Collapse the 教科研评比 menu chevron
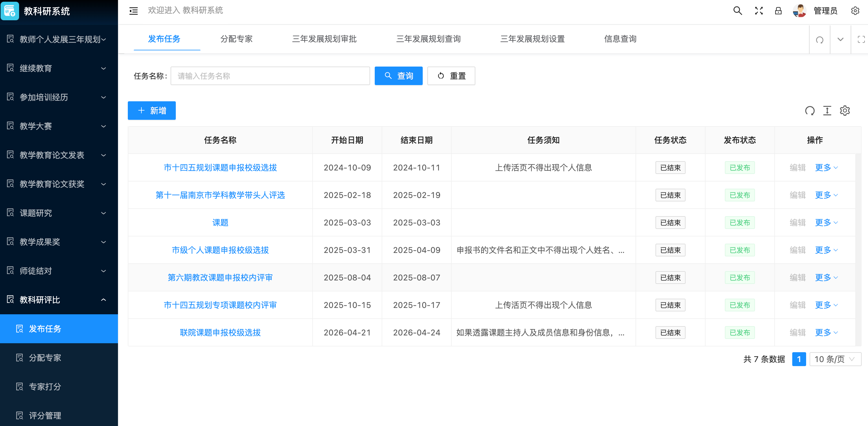This screenshot has height=426, width=868. 104,300
